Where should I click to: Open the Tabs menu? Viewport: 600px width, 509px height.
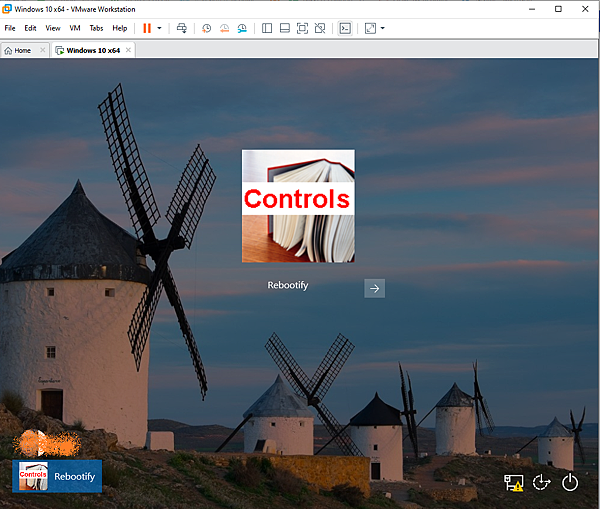(96, 28)
